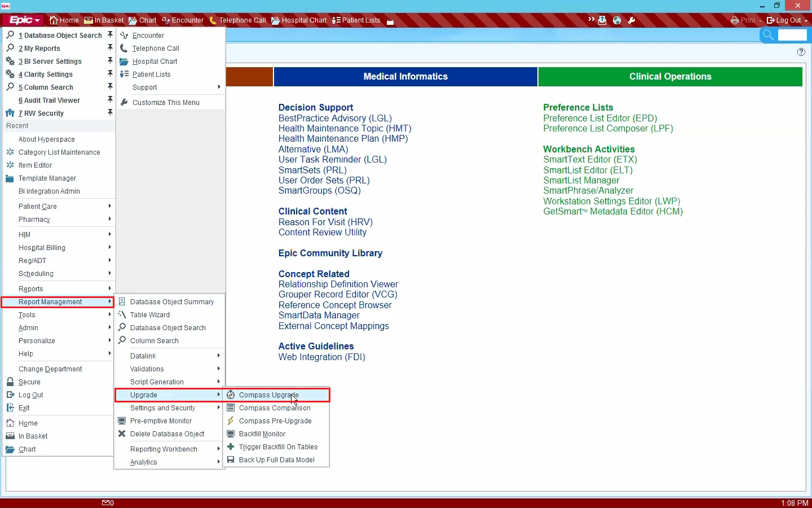Image resolution: width=812 pixels, height=508 pixels.
Task: Expand the Validations submenu
Action: pos(169,369)
